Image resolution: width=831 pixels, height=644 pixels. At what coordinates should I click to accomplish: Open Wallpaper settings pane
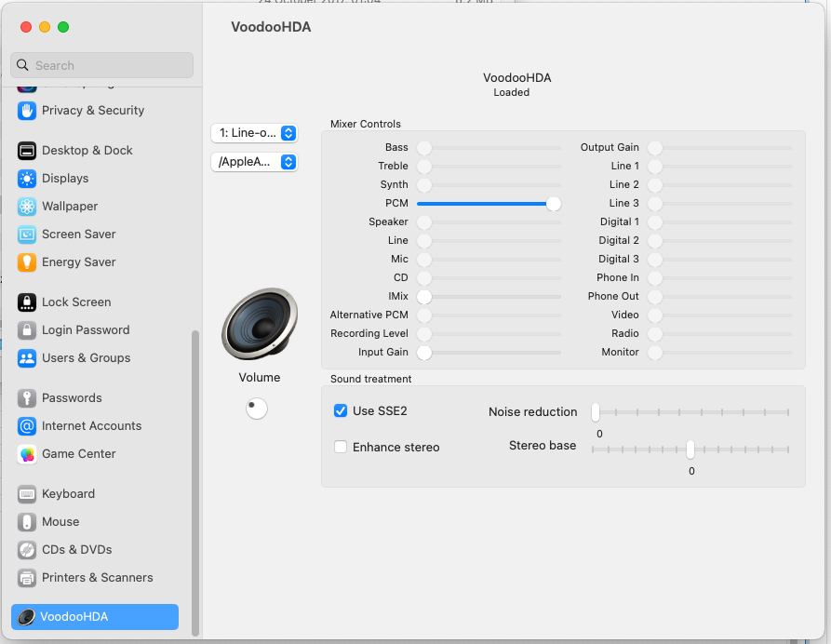pos(95,207)
